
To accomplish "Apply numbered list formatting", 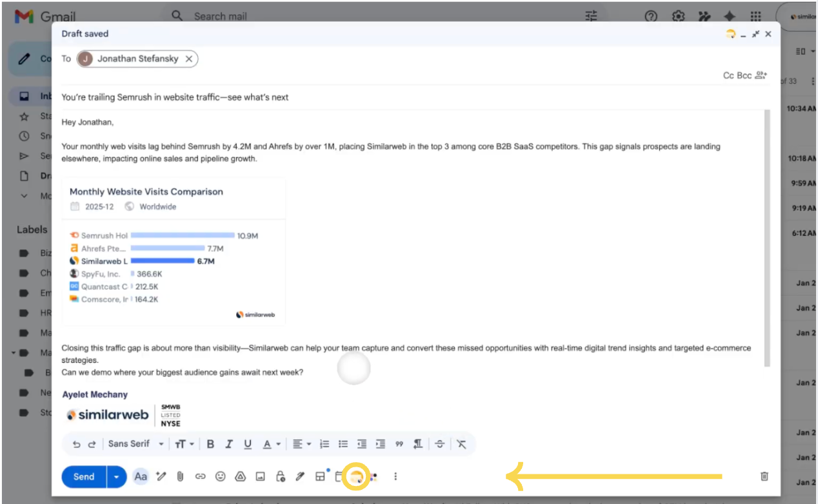I will point(324,444).
